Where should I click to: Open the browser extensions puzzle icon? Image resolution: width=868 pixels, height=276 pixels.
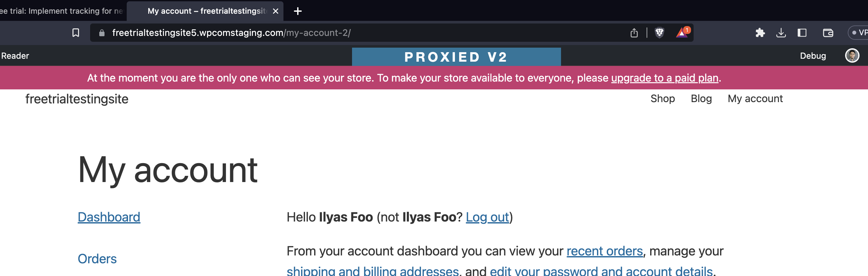(761, 33)
